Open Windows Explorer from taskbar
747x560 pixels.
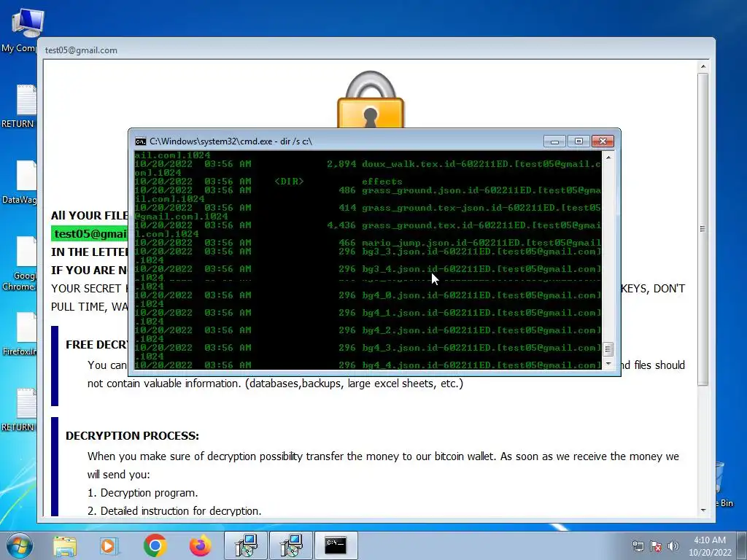pos(65,545)
